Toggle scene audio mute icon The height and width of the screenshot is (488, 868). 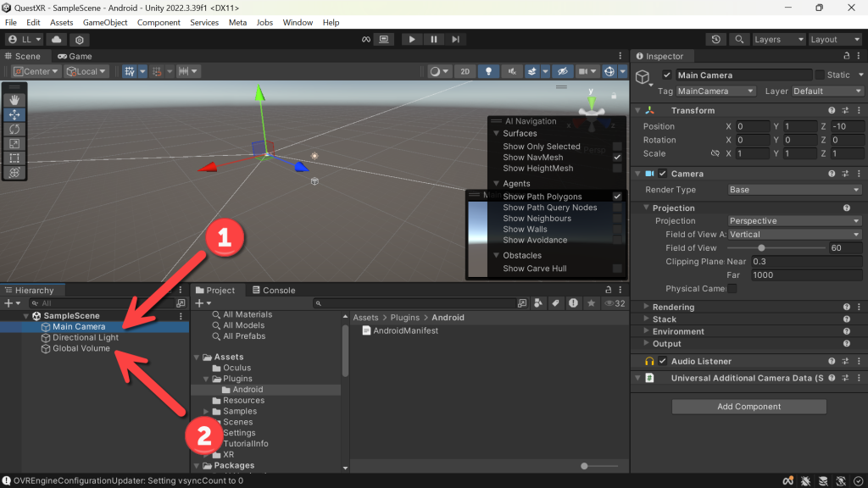click(x=512, y=71)
